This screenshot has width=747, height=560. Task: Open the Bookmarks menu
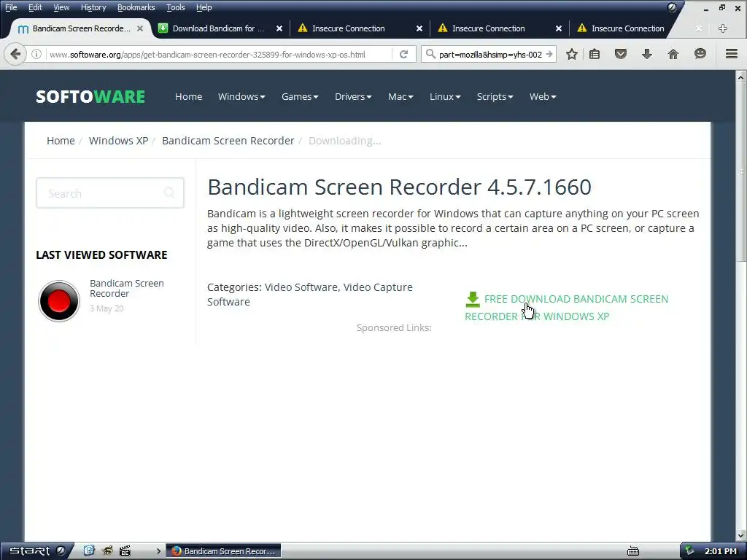point(136,7)
